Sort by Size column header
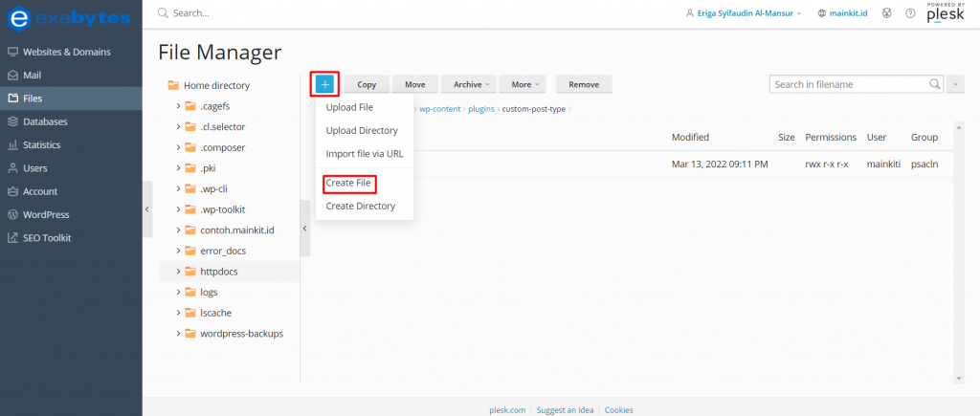This screenshot has width=980, height=416. point(787,137)
